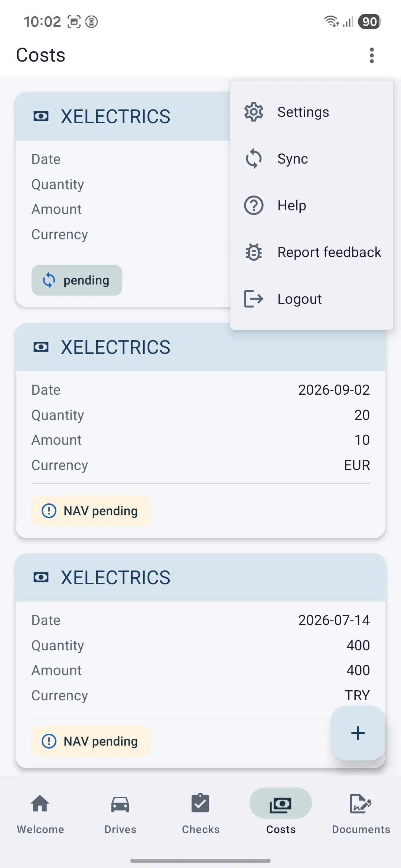Image resolution: width=401 pixels, height=868 pixels.
Task: Open the three-dot overflow menu
Action: point(372,55)
